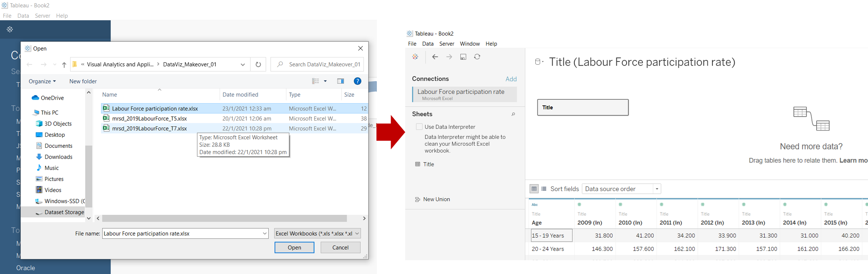Viewport: 868px width, 274px height.
Task: Click the Open button in dialog
Action: [294, 248]
